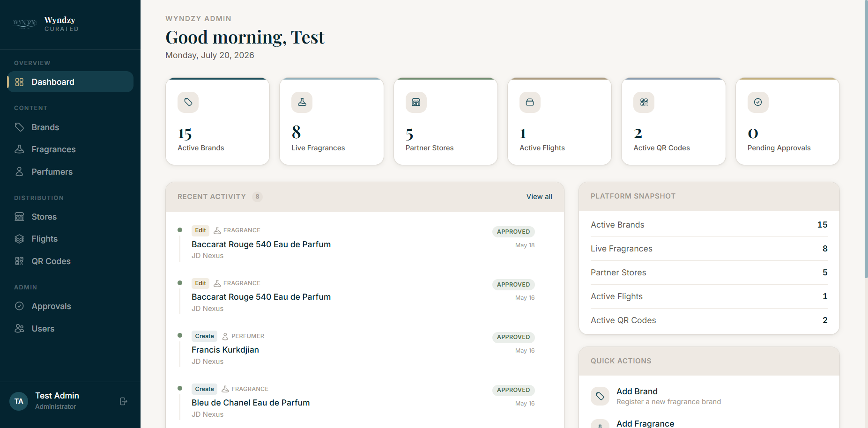Click the store icon on Partner Stores card

click(x=416, y=102)
